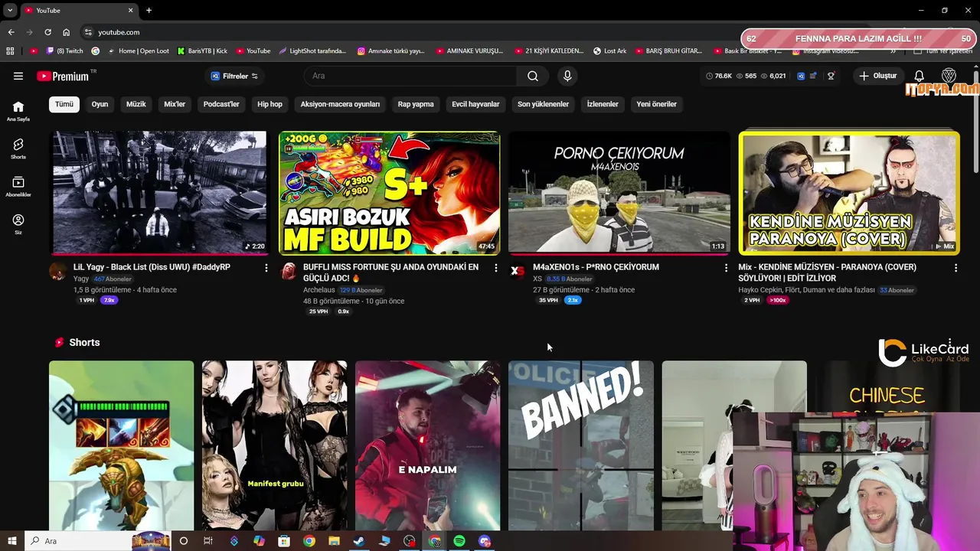
Task: Open the M4aXENO1s GTA video thumbnail
Action: (x=619, y=192)
